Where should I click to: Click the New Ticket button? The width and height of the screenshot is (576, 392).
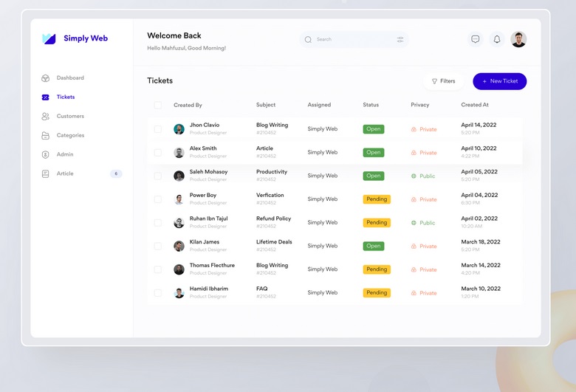click(500, 81)
